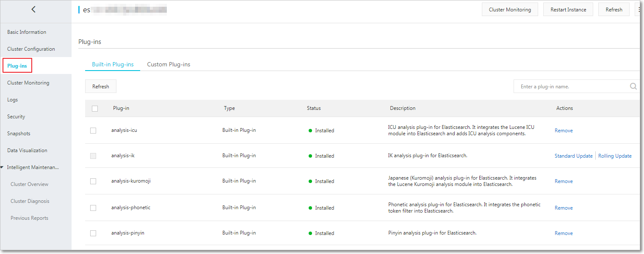The height and width of the screenshot is (254, 644).
Task: Select the analysis-kuromoji row checkbox
Action: pyautogui.click(x=93, y=181)
